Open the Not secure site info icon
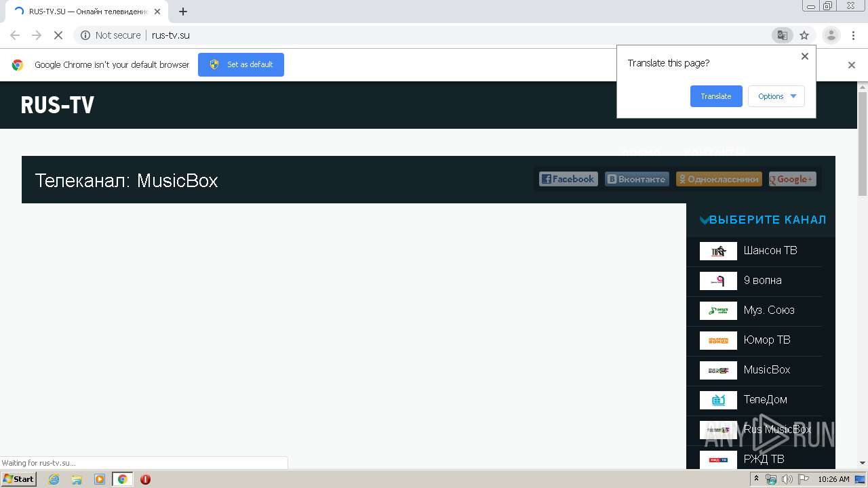This screenshot has width=868, height=488. point(85,35)
